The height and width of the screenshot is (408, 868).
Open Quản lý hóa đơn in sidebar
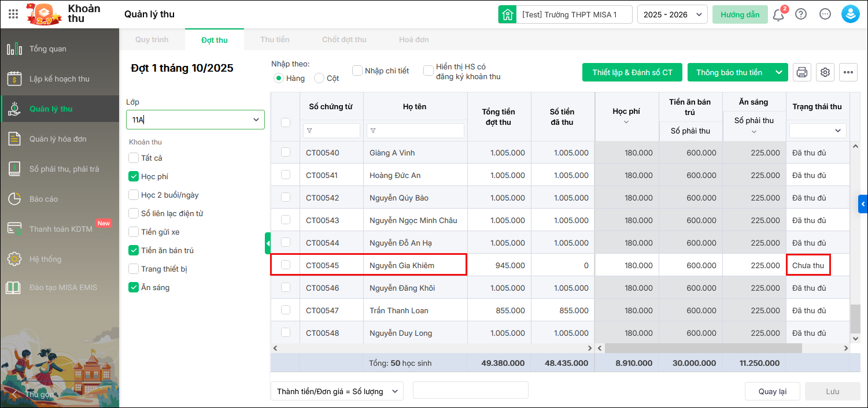(14, 139)
